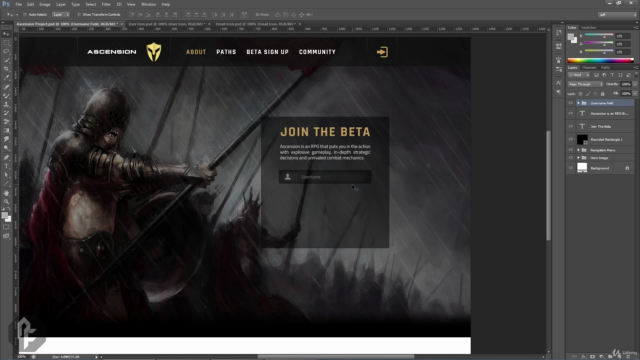640x360 pixels.
Task: Open the File menu
Action: coord(18,4)
